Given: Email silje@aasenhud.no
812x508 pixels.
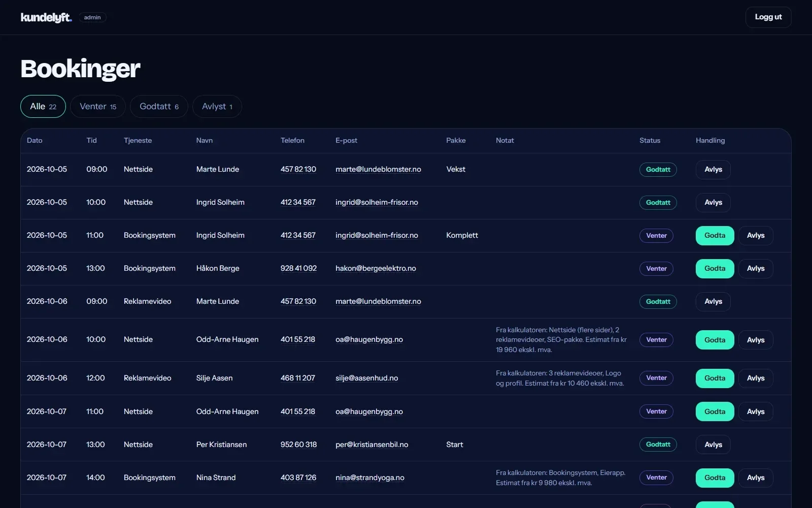Looking at the screenshot, I should click(366, 378).
